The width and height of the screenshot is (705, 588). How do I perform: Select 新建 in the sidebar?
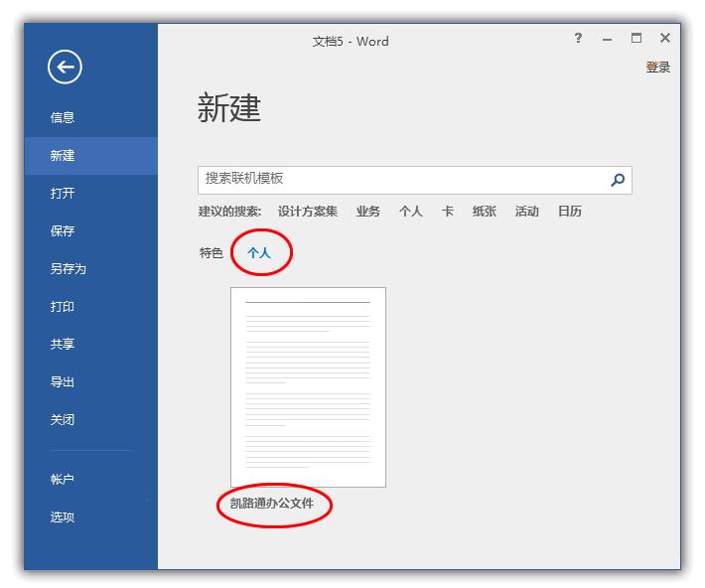click(x=90, y=156)
